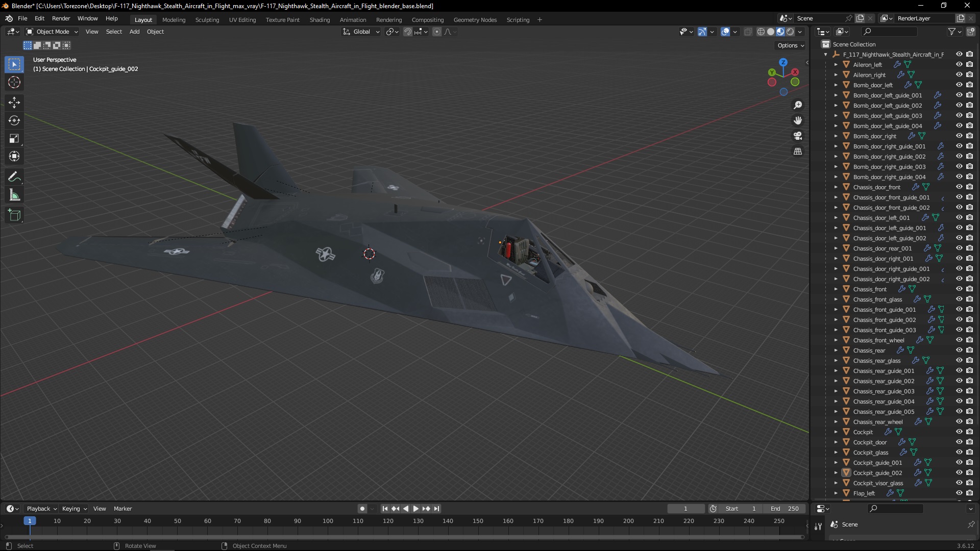Select the Add Cube tool

(x=14, y=215)
